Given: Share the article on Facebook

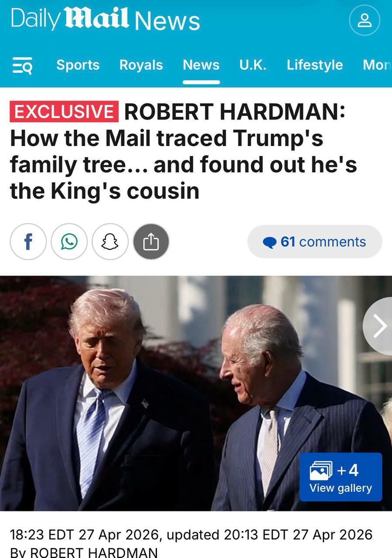Looking at the screenshot, I should click(28, 242).
